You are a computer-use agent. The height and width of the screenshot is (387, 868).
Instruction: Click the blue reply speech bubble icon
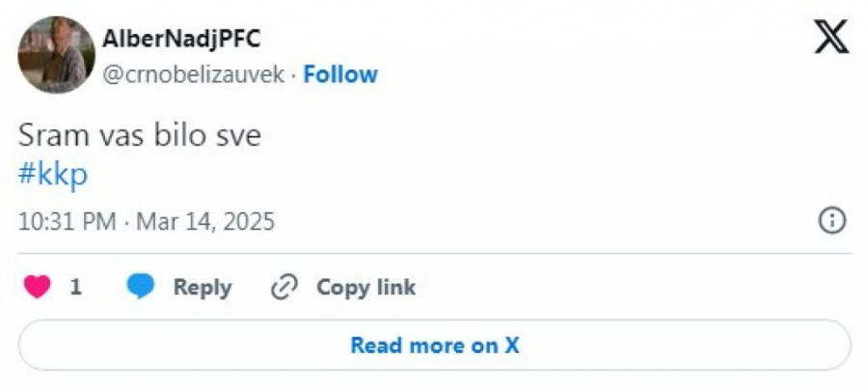(142, 288)
